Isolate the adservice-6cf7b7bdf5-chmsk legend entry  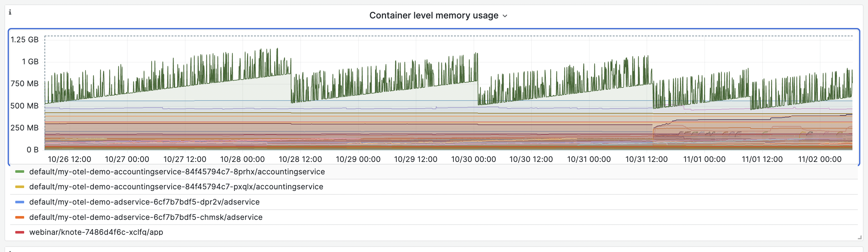tap(146, 217)
